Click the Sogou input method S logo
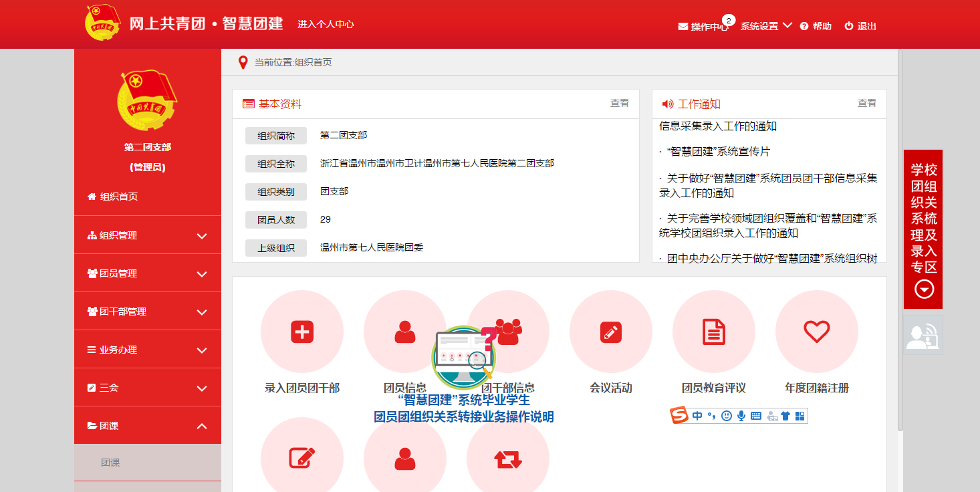Viewport: 980px width, 492px height. point(679,416)
